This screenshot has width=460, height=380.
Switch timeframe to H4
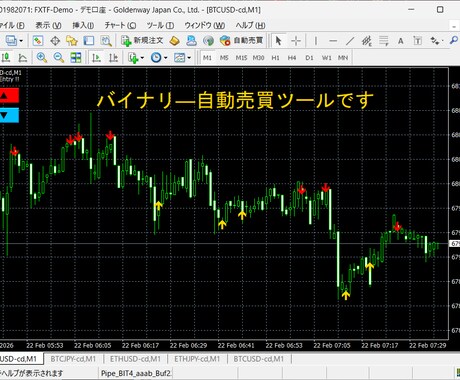[292, 58]
